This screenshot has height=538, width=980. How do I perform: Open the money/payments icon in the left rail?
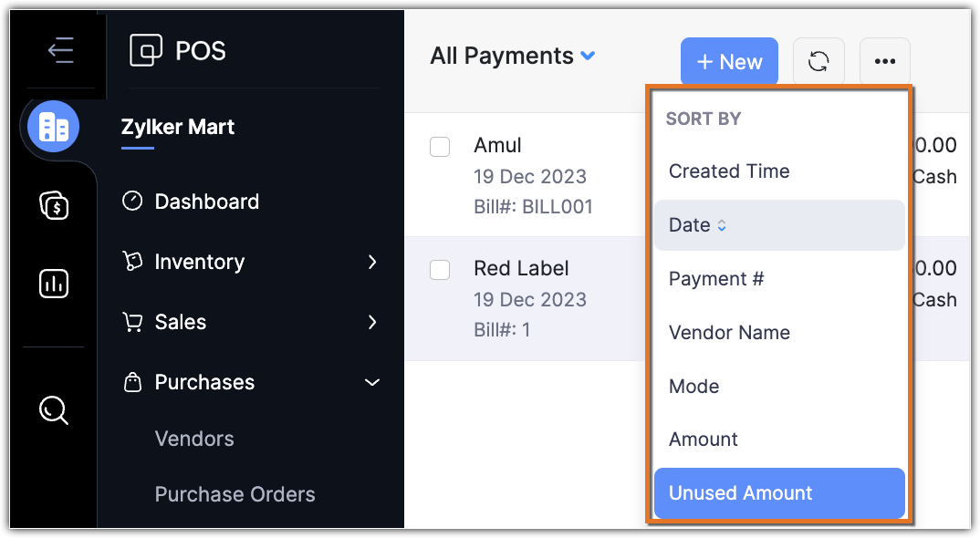(54, 205)
